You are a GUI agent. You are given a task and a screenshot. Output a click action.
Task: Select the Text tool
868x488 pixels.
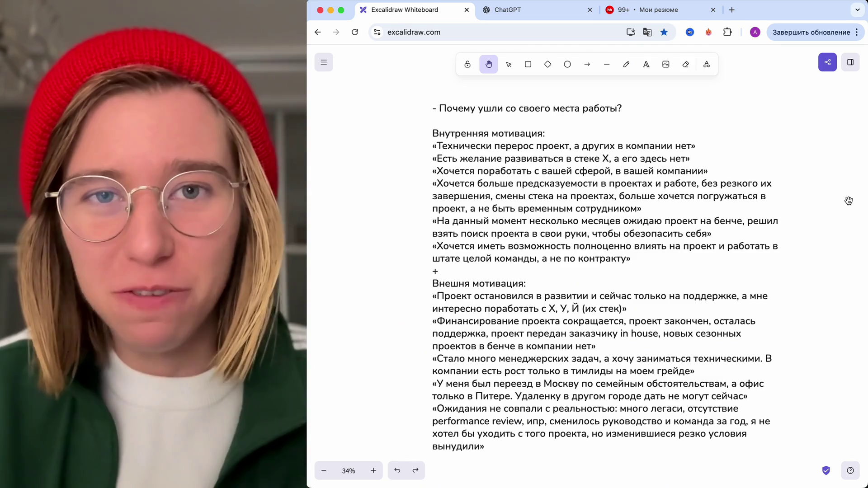click(646, 64)
